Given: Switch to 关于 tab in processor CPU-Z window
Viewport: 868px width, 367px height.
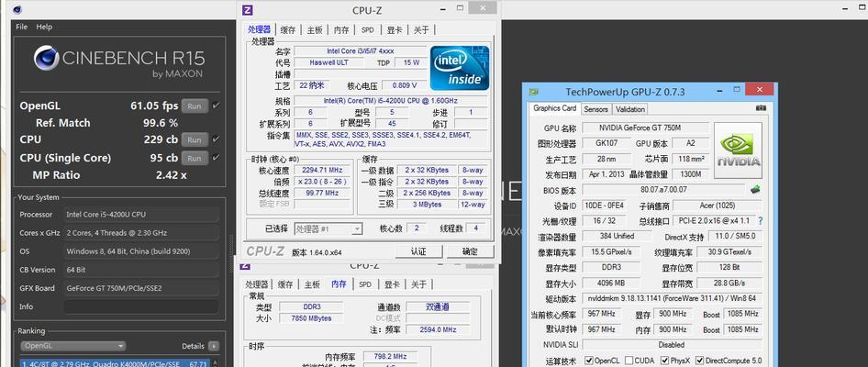Looking at the screenshot, I should tap(421, 30).
